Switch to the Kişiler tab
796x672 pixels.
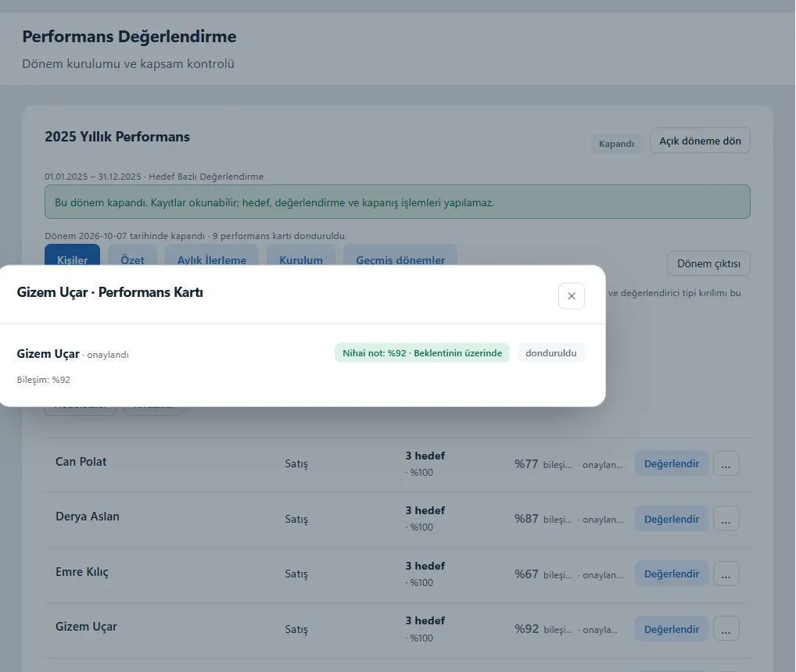(x=72, y=255)
